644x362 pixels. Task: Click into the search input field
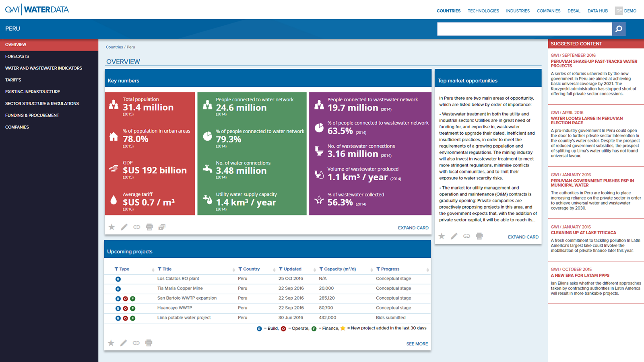524,29
